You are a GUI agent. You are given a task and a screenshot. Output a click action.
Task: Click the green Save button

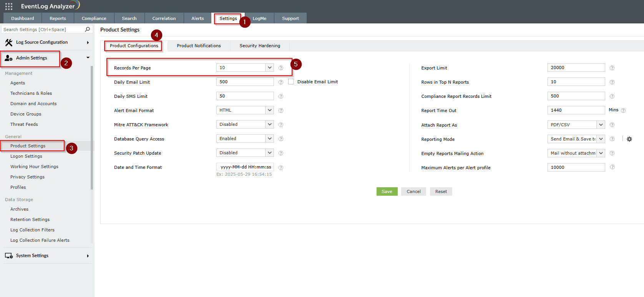pos(387,191)
